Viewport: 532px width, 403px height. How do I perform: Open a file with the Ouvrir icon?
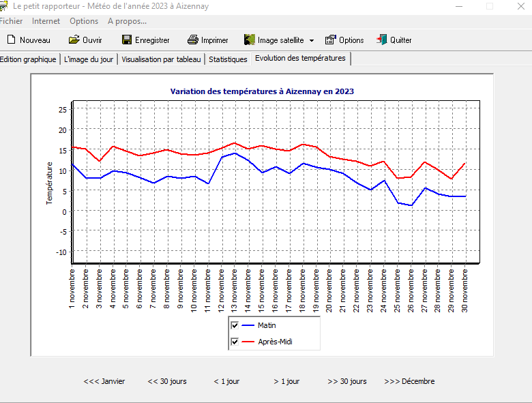74,40
